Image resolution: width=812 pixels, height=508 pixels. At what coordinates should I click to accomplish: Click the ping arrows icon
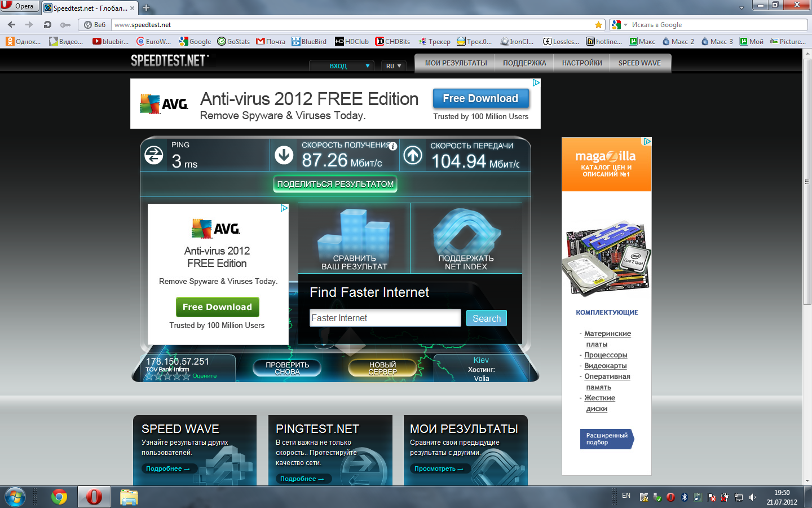tap(153, 155)
